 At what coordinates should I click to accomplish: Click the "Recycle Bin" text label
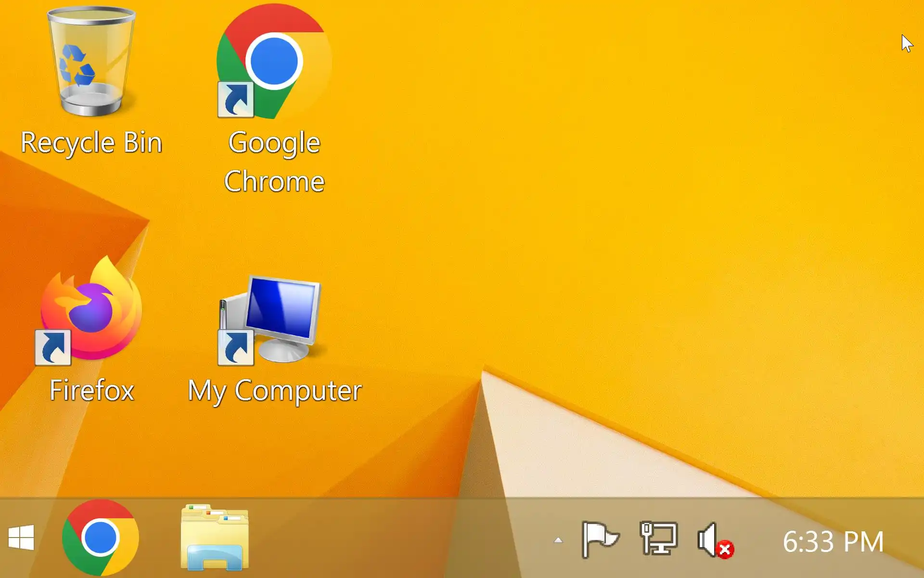coord(91,143)
